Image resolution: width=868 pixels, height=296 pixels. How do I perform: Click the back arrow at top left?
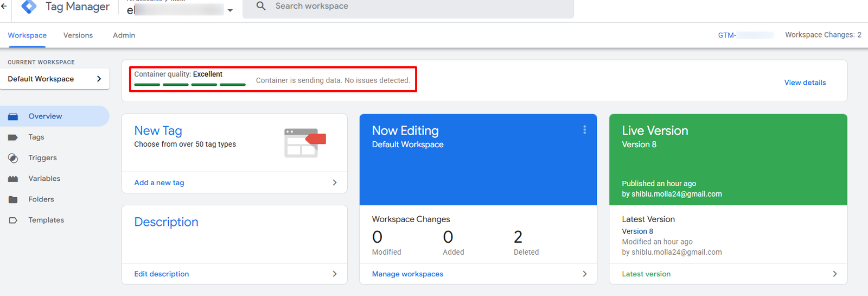tap(4, 7)
